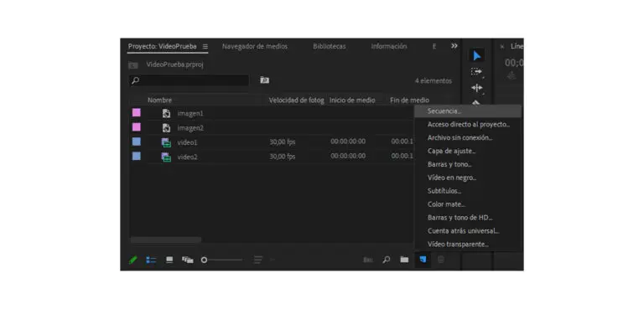The image size is (644, 309).
Task: Switch to Navegador de medios tab
Action: (255, 46)
